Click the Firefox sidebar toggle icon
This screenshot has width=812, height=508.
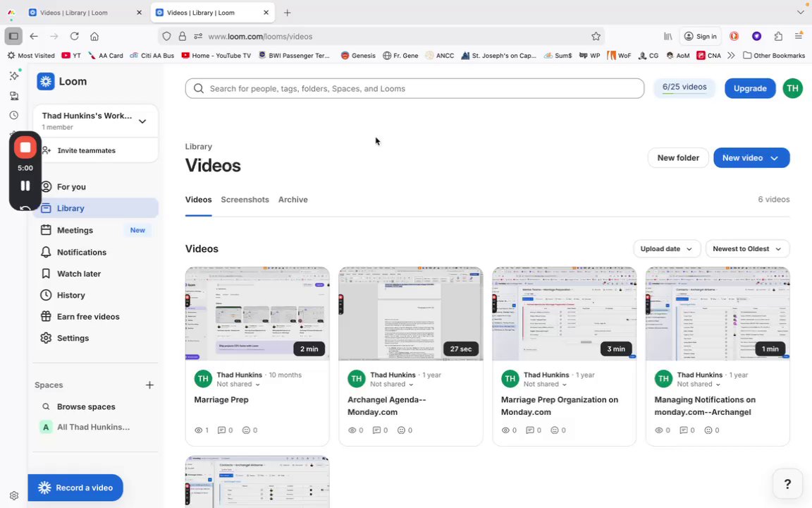pyautogui.click(x=13, y=36)
